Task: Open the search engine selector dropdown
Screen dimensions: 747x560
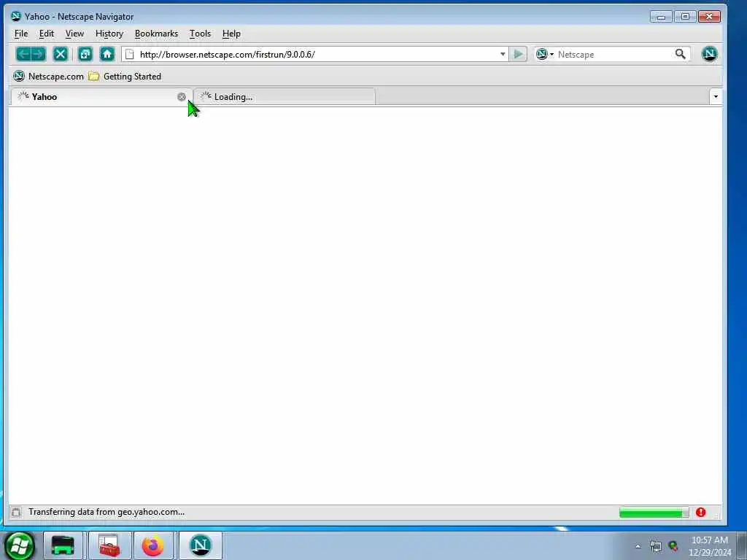Action: point(544,54)
